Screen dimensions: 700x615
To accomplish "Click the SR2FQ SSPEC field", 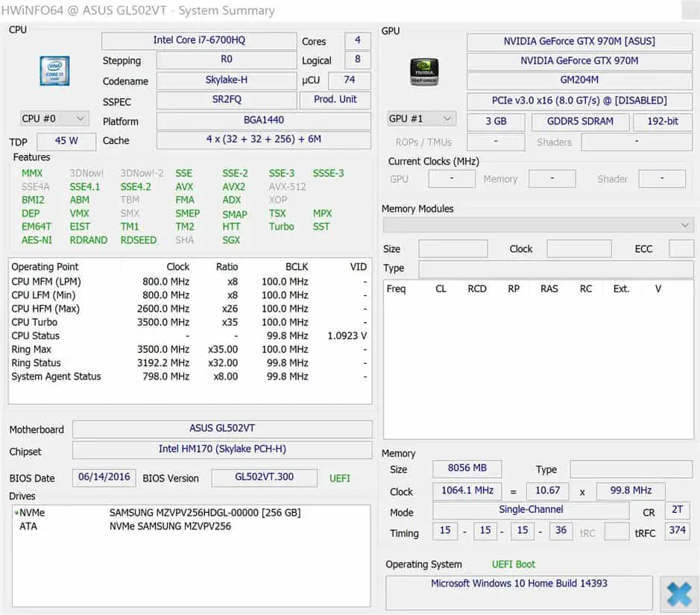I will coord(227,100).
